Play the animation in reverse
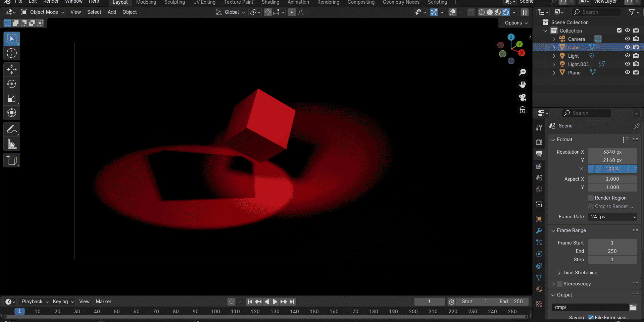 pos(266,302)
